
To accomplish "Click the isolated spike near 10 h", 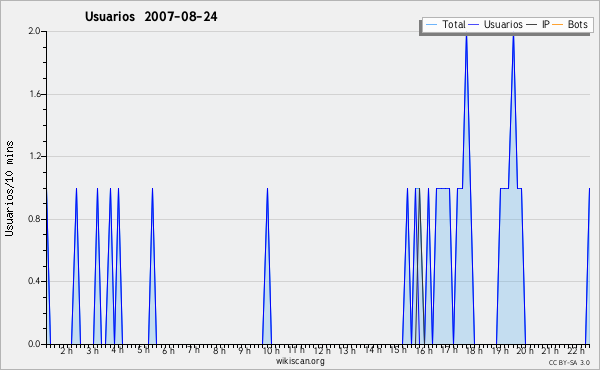I will click(267, 266).
